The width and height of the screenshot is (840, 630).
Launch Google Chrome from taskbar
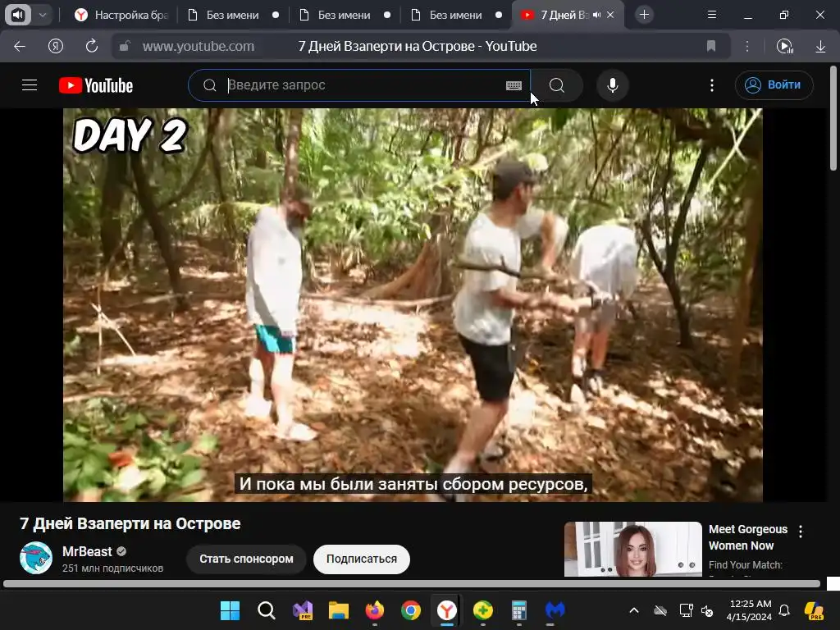(x=411, y=610)
